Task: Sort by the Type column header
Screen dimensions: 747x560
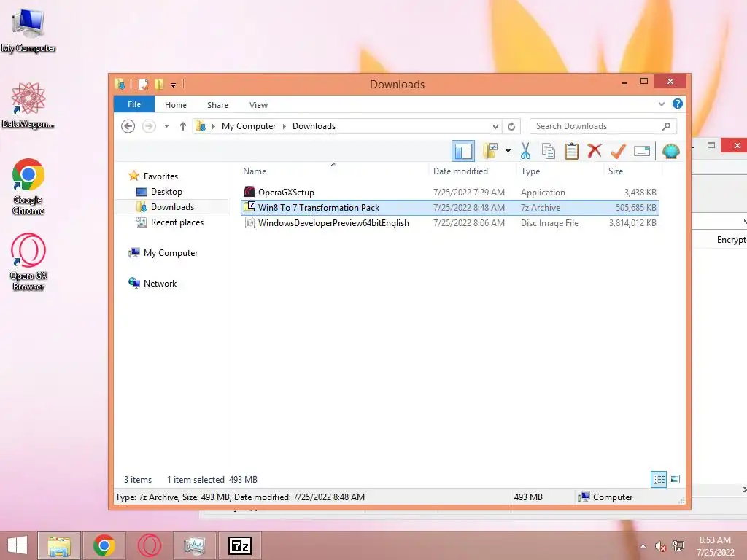Action: click(530, 171)
